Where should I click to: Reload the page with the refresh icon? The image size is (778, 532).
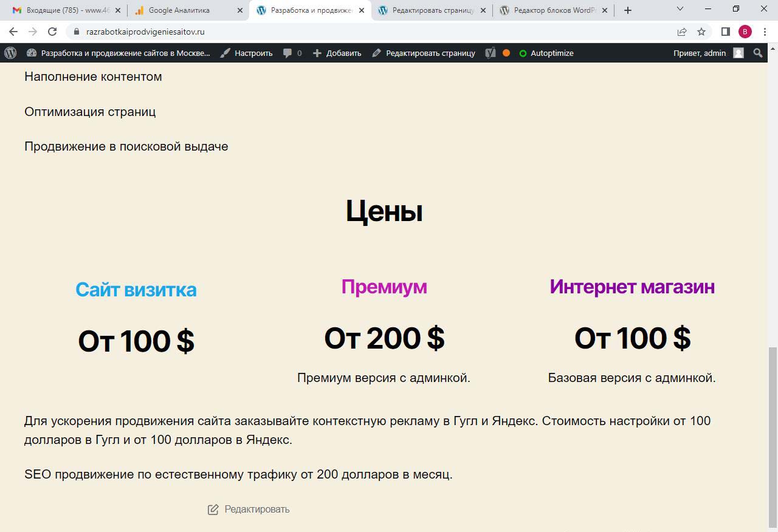52,32
